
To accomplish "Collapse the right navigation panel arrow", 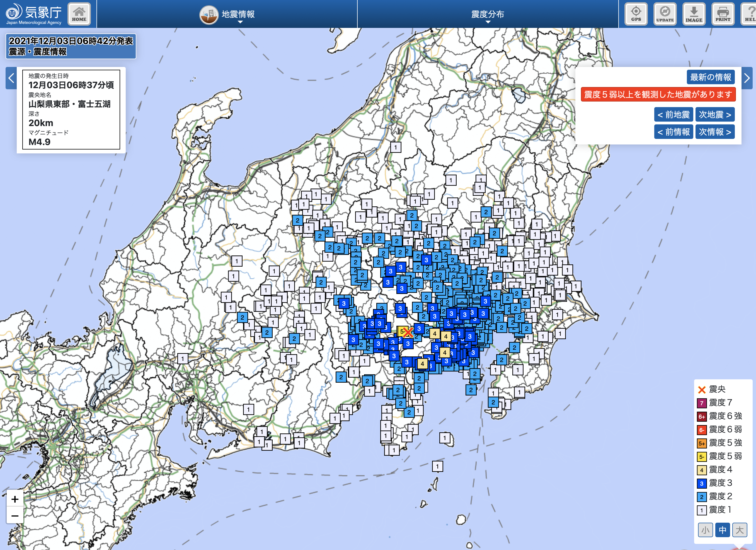I will 747,78.
